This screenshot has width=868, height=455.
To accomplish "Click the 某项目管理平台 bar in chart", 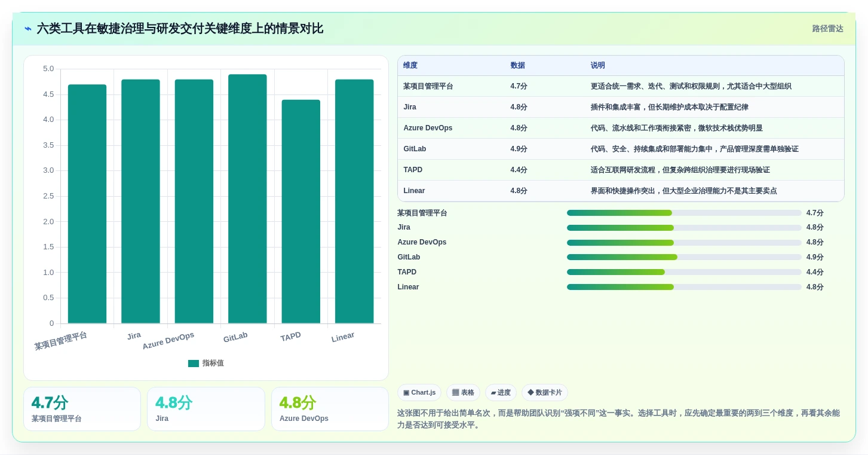I will point(87,204).
